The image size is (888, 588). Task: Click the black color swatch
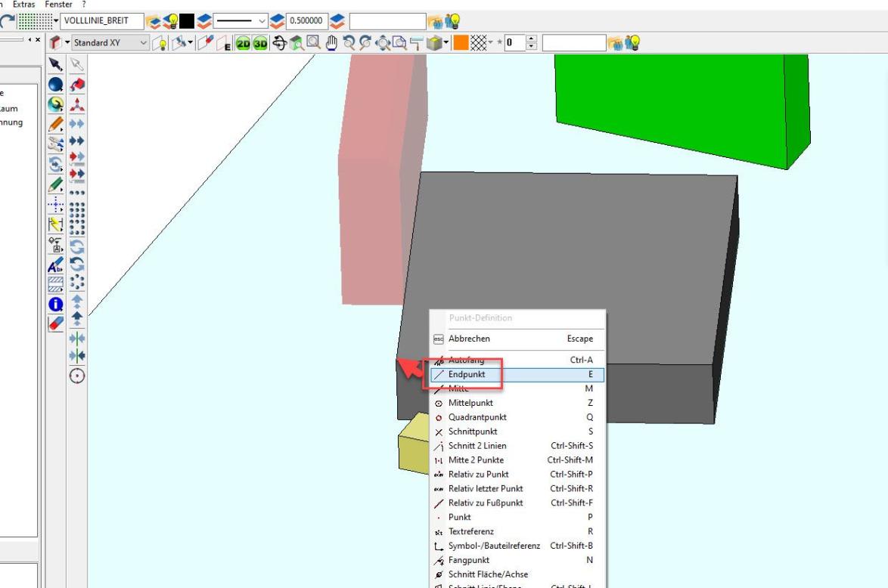coord(186,21)
